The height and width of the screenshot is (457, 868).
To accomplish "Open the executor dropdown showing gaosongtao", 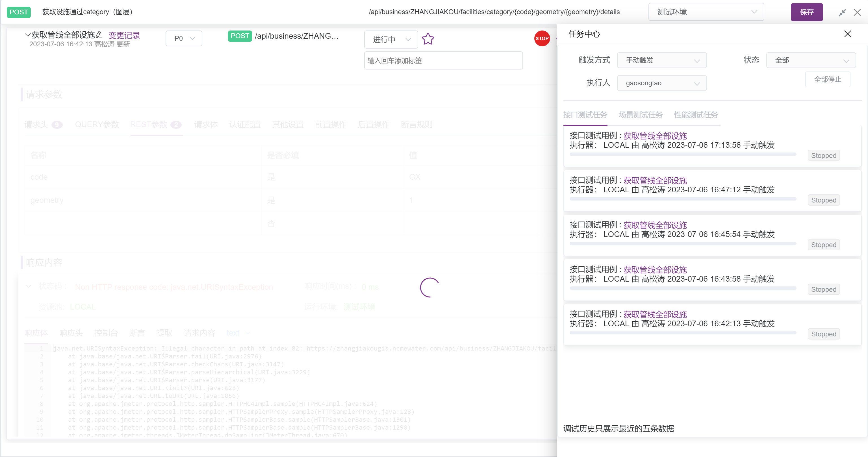I will [x=661, y=83].
